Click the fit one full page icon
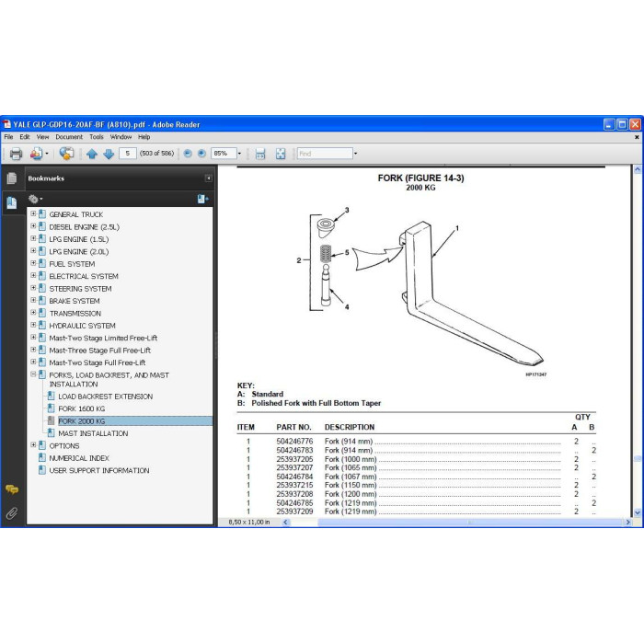Viewport: 644px width, 644px height. point(281,154)
